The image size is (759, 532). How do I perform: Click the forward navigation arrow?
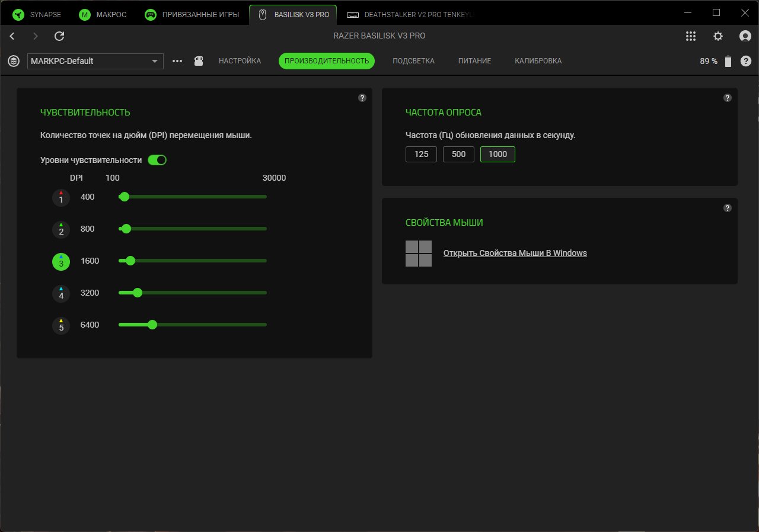tap(36, 36)
